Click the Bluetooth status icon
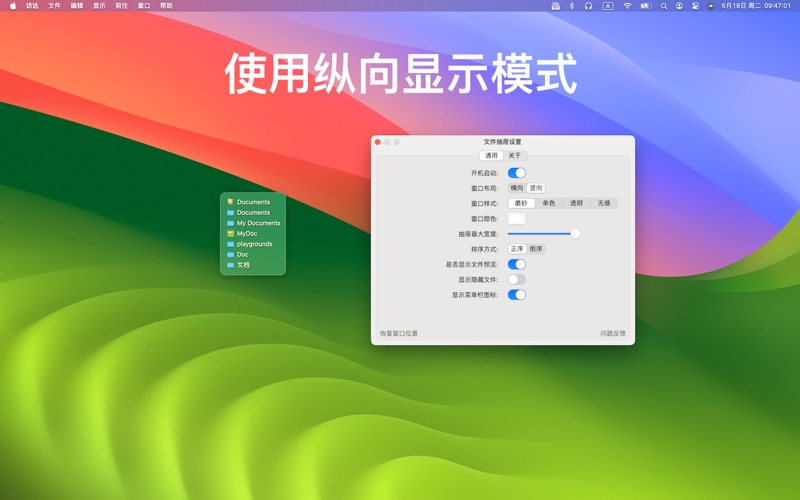This screenshot has height=500, width=800. (x=572, y=6)
